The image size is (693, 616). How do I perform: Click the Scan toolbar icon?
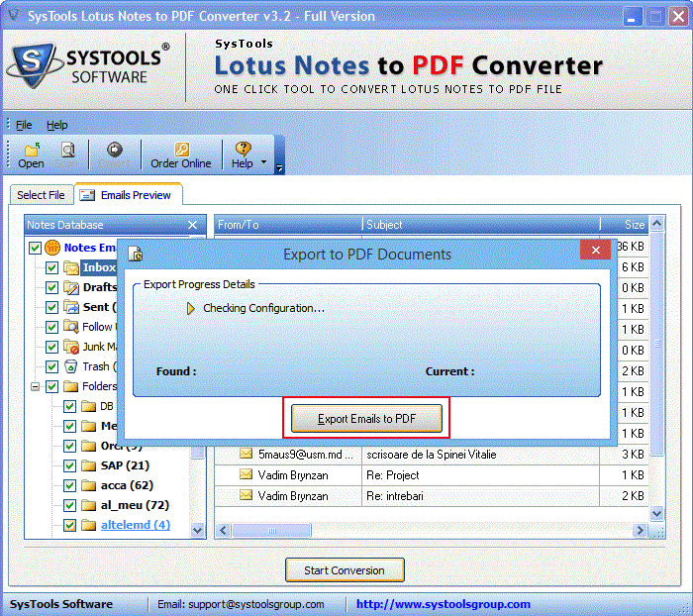[67, 151]
